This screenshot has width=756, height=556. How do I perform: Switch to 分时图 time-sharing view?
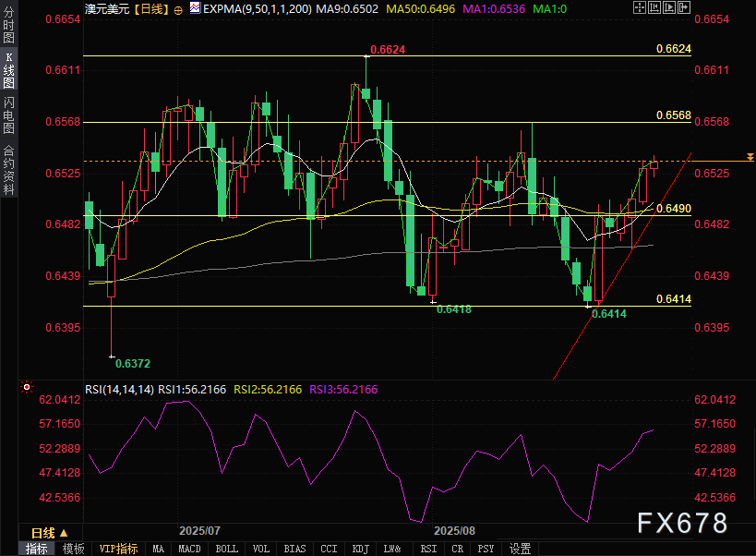(x=9, y=28)
